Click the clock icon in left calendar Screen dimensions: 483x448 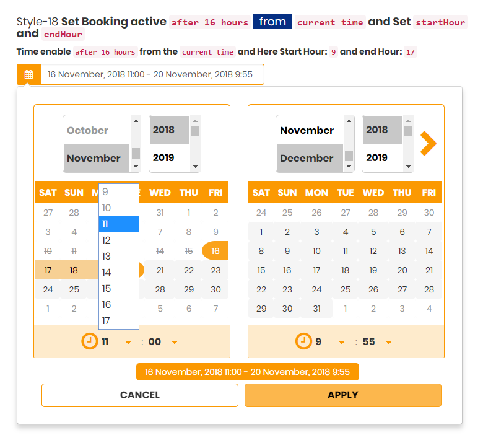pos(90,341)
